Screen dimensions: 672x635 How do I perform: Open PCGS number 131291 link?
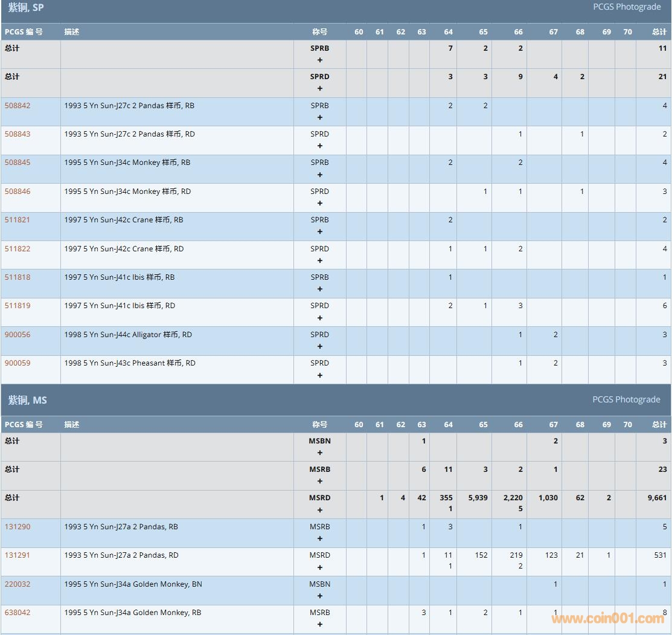tap(18, 555)
